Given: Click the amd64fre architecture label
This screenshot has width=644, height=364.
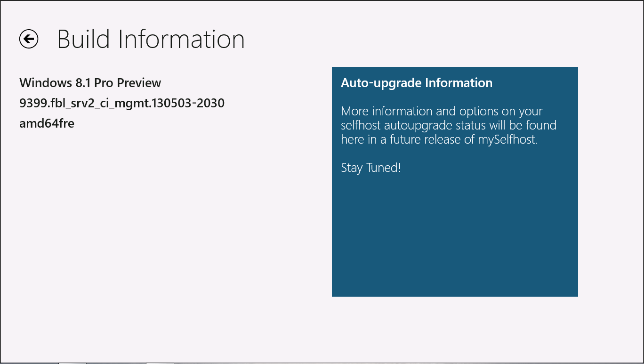Looking at the screenshot, I should tap(47, 123).
